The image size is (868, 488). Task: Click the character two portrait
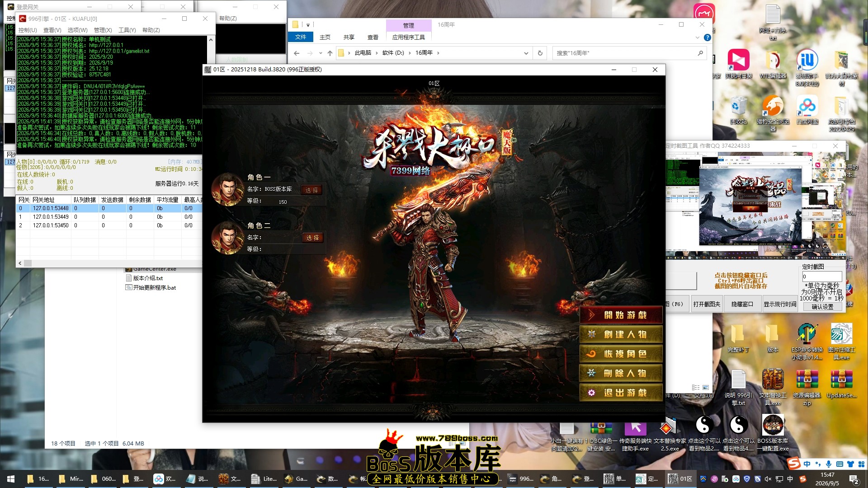228,237
